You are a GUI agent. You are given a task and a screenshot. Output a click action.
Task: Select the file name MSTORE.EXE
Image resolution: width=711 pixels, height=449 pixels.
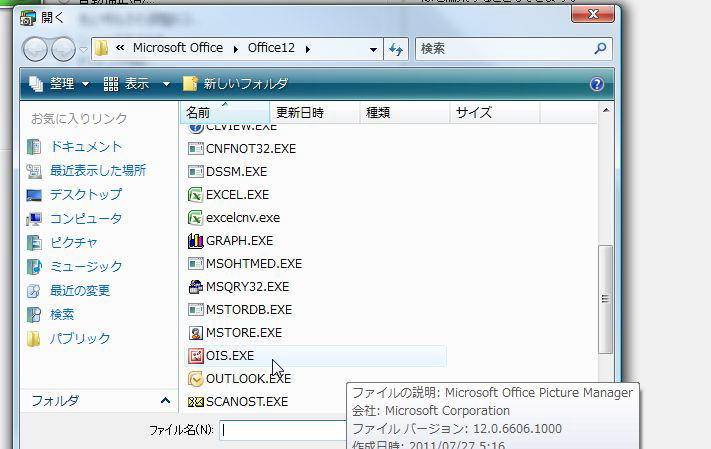(x=244, y=333)
